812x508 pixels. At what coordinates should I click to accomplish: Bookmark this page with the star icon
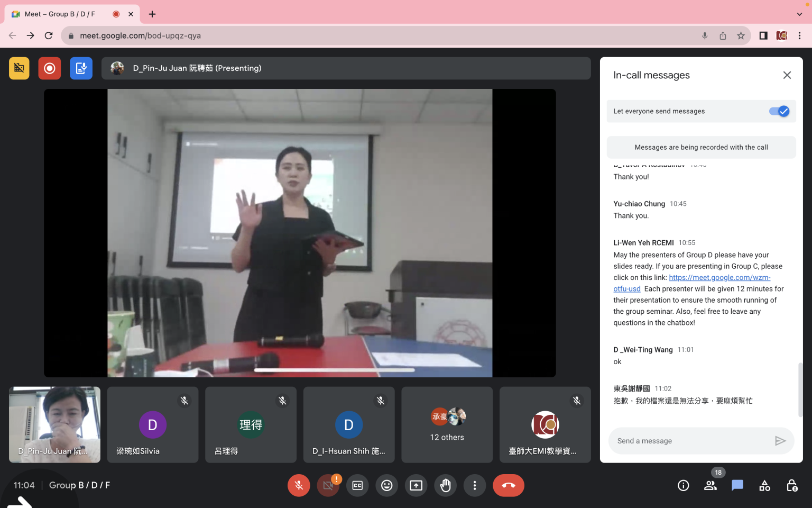pos(741,35)
